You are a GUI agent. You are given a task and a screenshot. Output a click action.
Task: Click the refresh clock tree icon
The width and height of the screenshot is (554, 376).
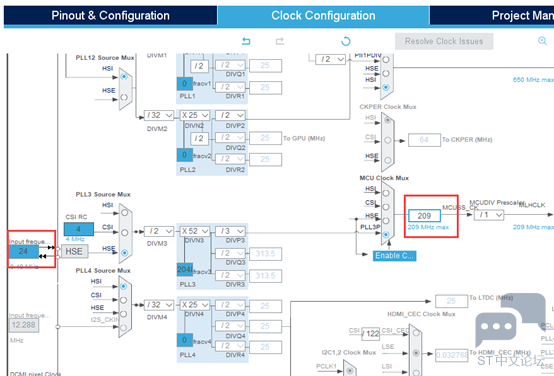coord(346,41)
